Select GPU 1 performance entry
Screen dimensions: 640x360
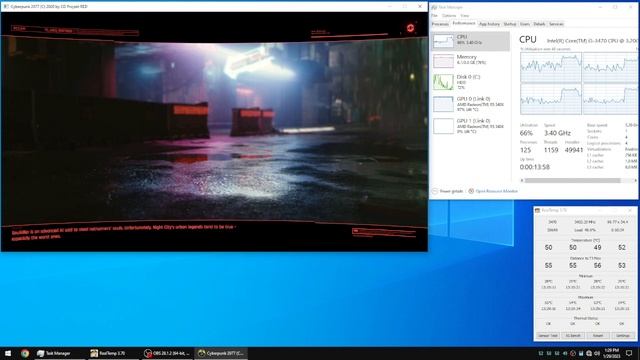click(470, 126)
